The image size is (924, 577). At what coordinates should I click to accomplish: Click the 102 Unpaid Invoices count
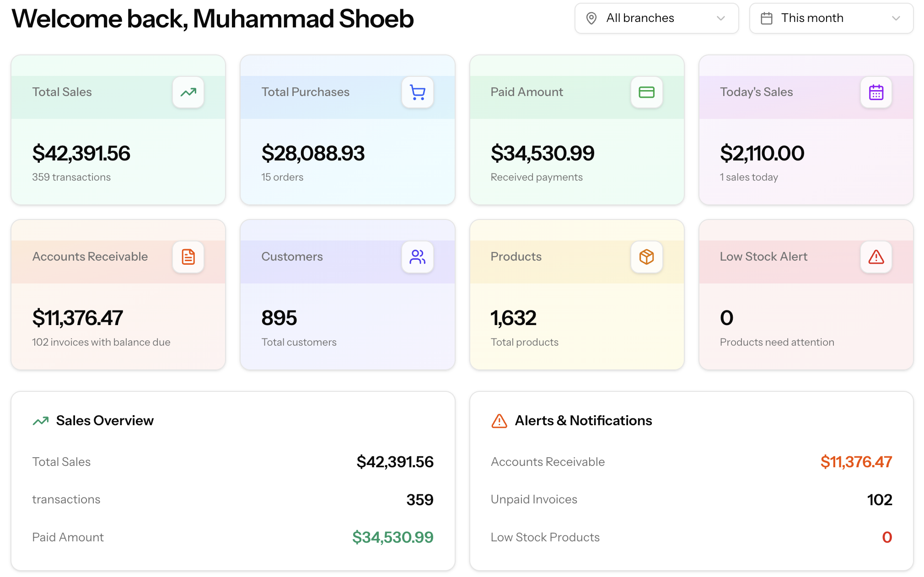[x=879, y=500]
